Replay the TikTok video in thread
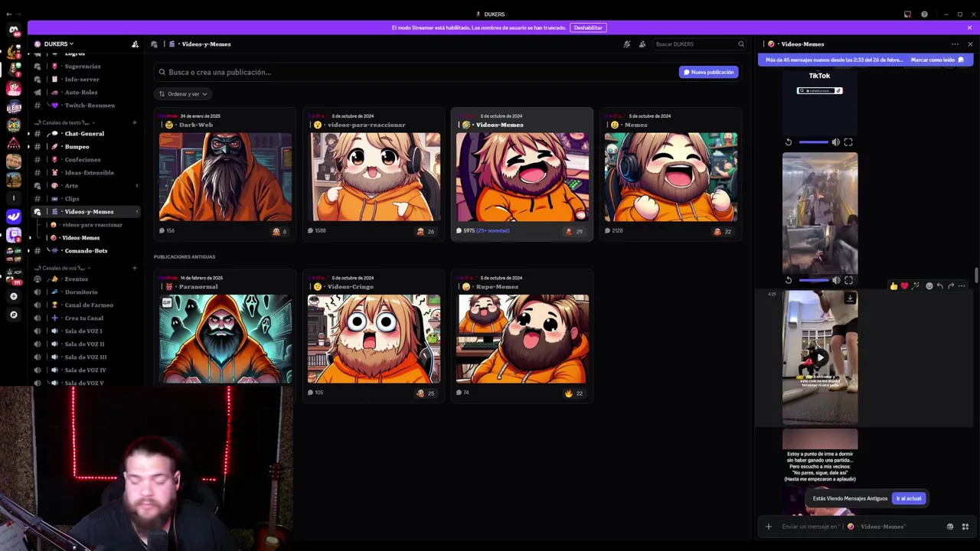This screenshot has width=980, height=551. point(789,142)
